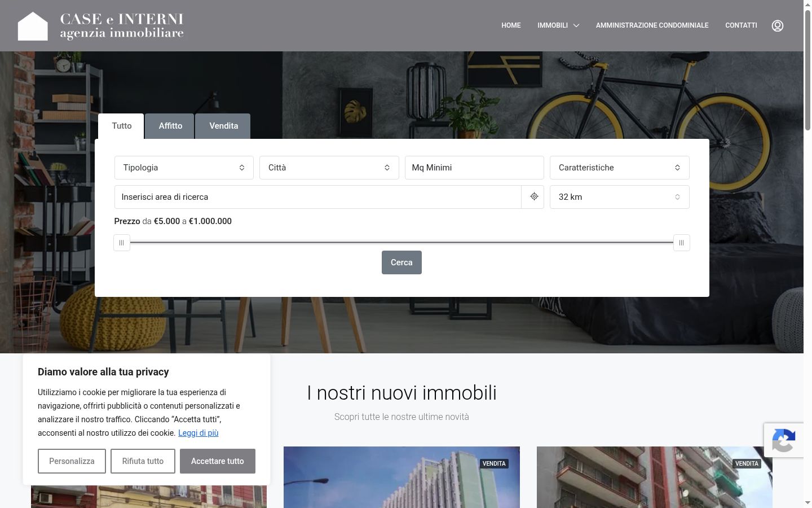
Task: Go to Home menu item
Action: click(511, 25)
